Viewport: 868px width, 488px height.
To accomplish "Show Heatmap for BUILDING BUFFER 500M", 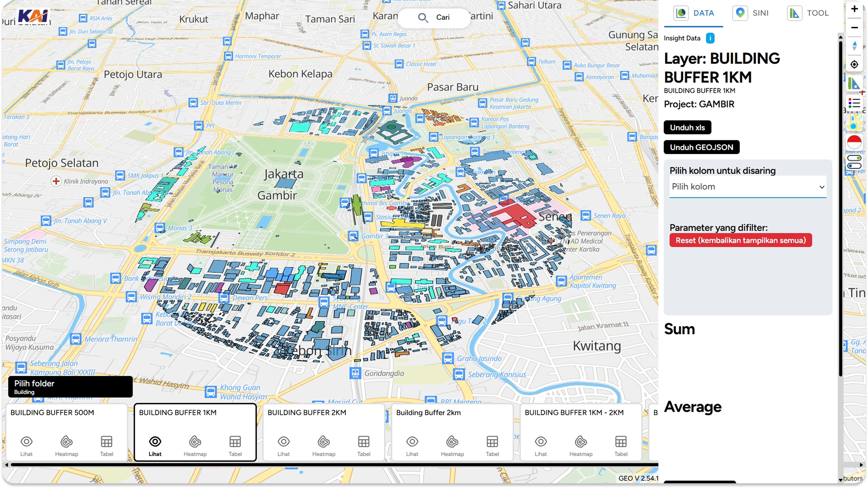I will tap(66, 446).
